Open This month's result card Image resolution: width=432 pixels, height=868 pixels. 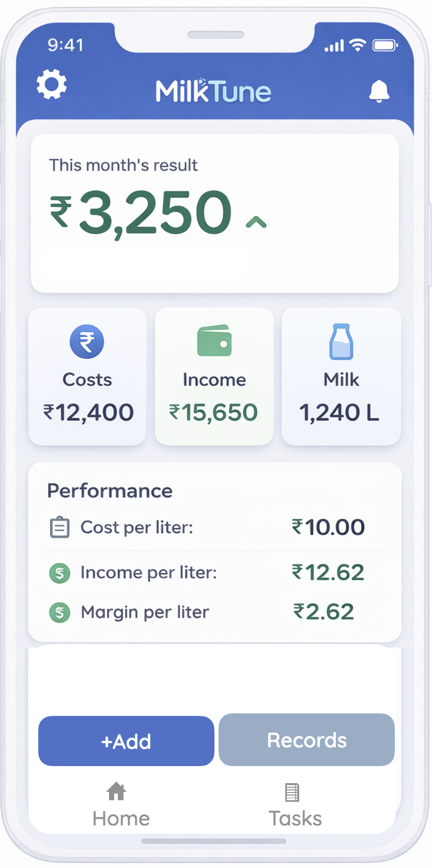(x=215, y=211)
